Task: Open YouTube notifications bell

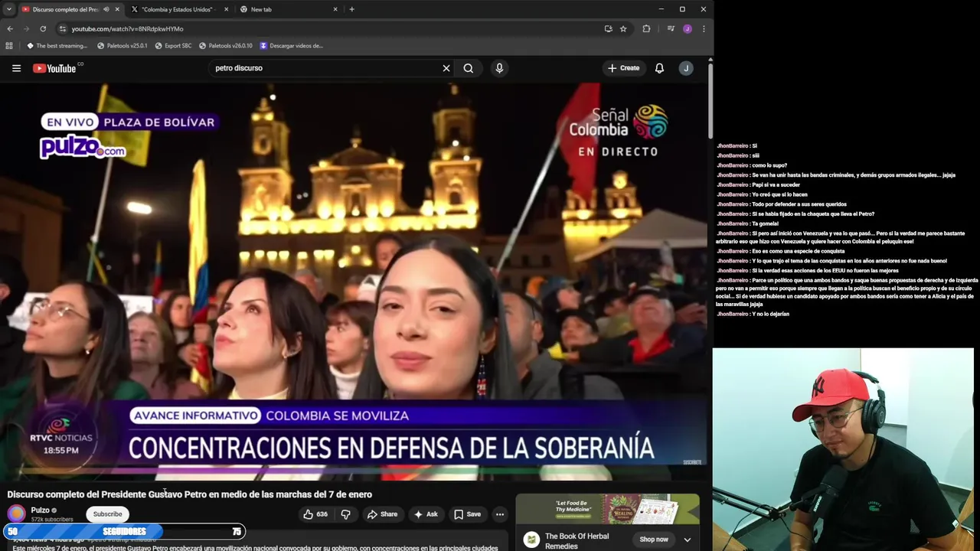Action: click(659, 68)
